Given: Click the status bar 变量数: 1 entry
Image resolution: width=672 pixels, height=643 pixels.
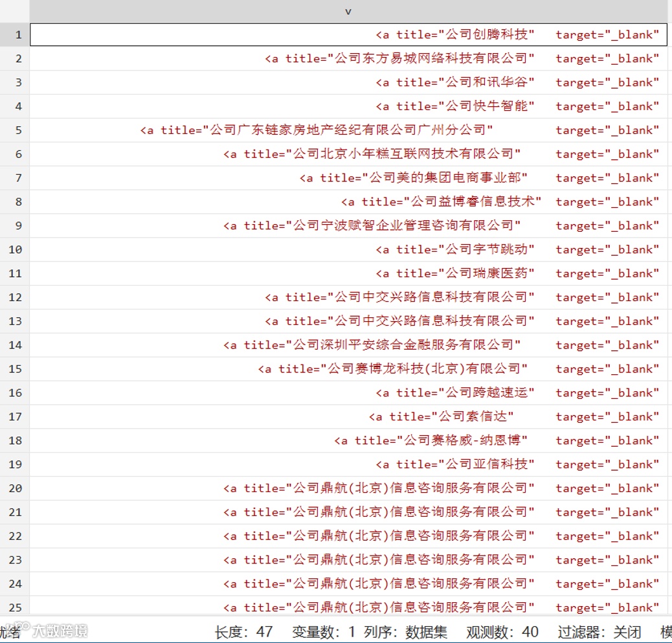Looking at the screenshot, I should [324, 631].
